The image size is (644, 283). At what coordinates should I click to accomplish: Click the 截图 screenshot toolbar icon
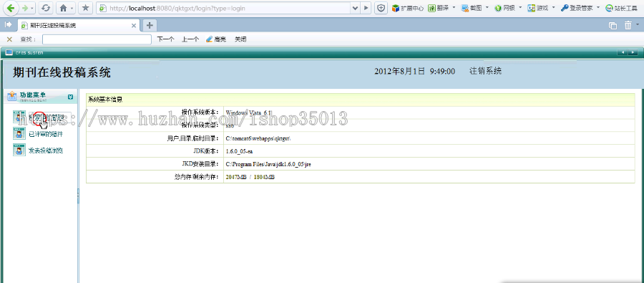(x=471, y=8)
